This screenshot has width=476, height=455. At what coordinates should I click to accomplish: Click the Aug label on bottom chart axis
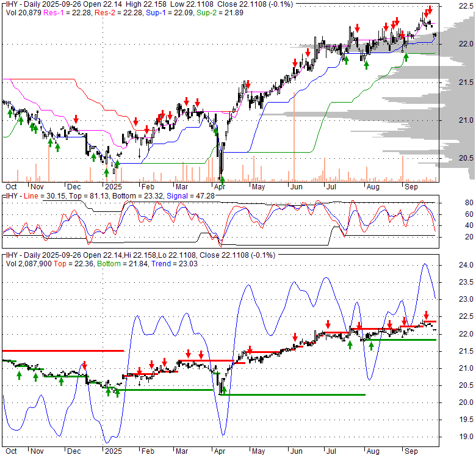click(x=373, y=451)
